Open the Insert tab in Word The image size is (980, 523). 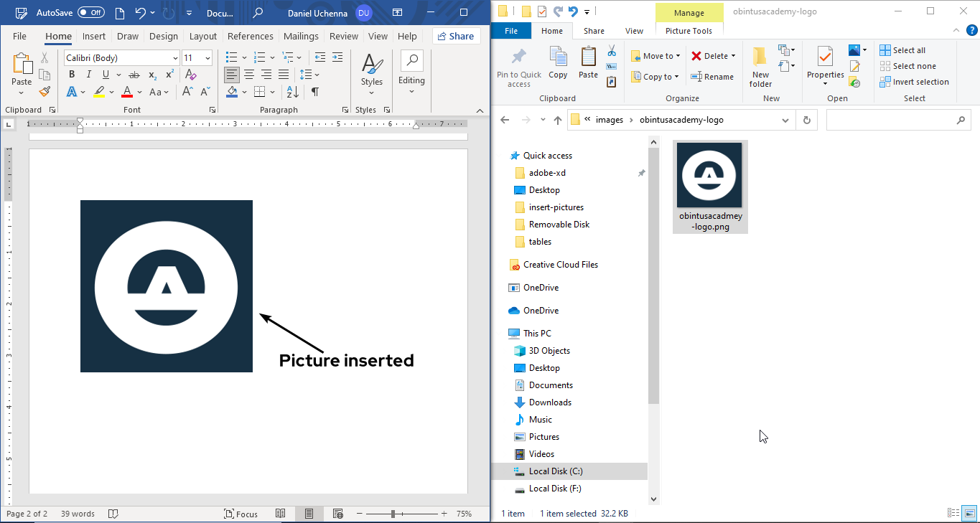tap(94, 36)
